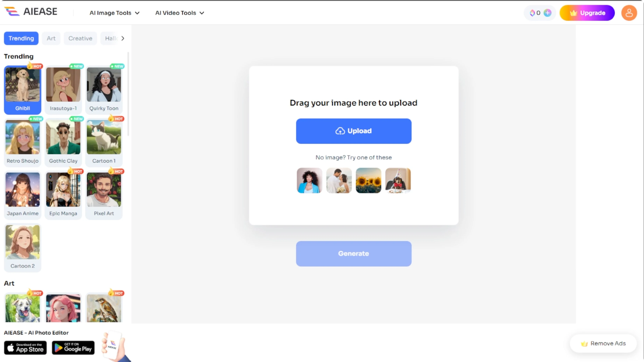The height and width of the screenshot is (362, 644).
Task: Select the Retro Shoujo style
Action: [23, 142]
